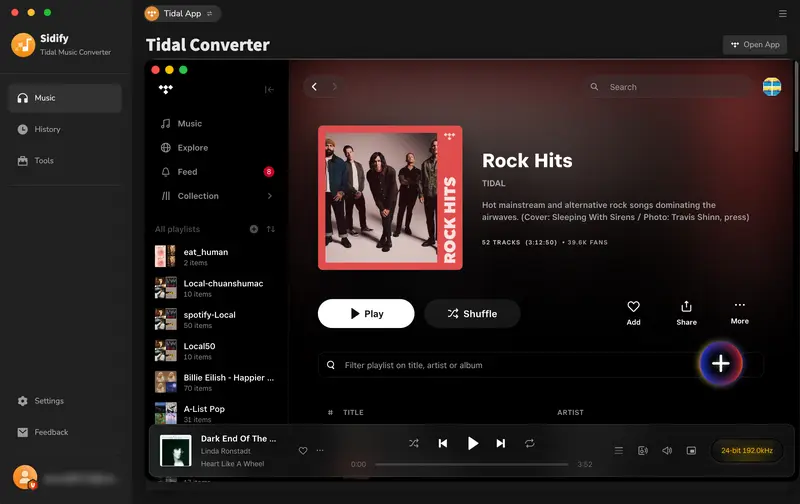Open the Sidify hamburger menu
800x504 pixels.
(x=782, y=14)
